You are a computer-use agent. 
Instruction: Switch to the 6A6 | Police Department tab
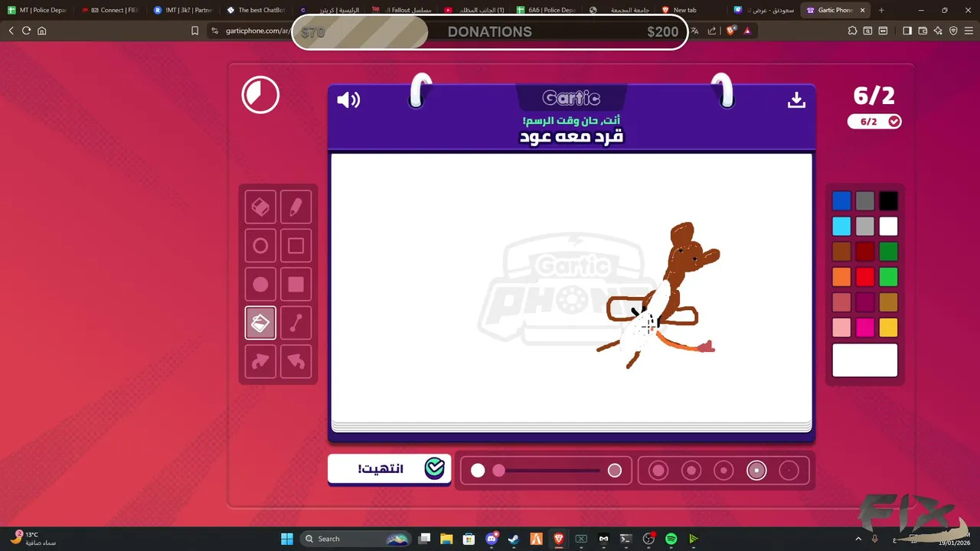pyautogui.click(x=547, y=10)
